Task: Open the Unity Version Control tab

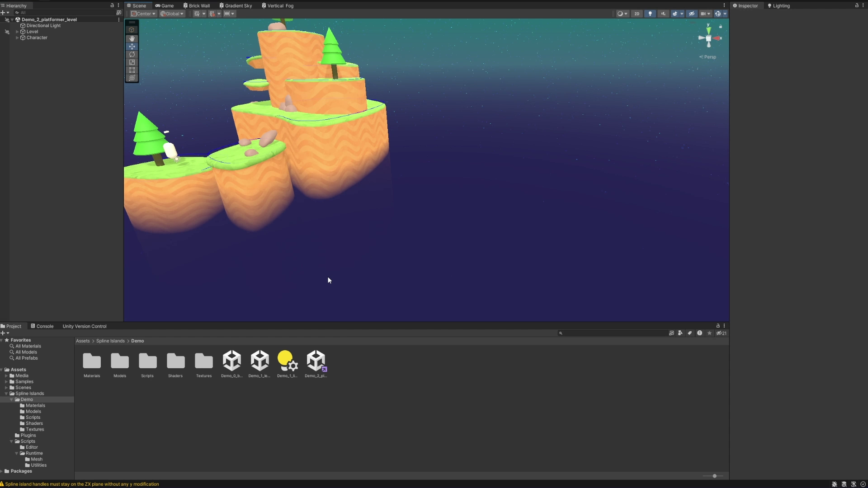Action: point(85,326)
